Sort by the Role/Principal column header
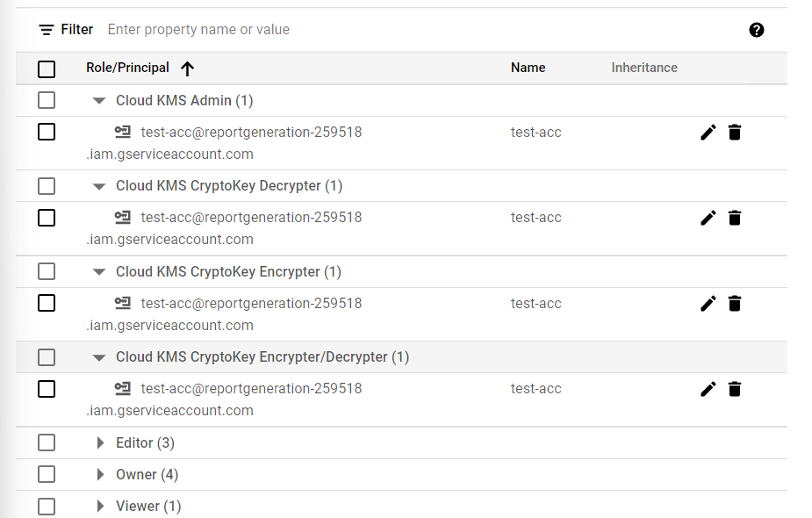The image size is (812, 518). click(127, 68)
